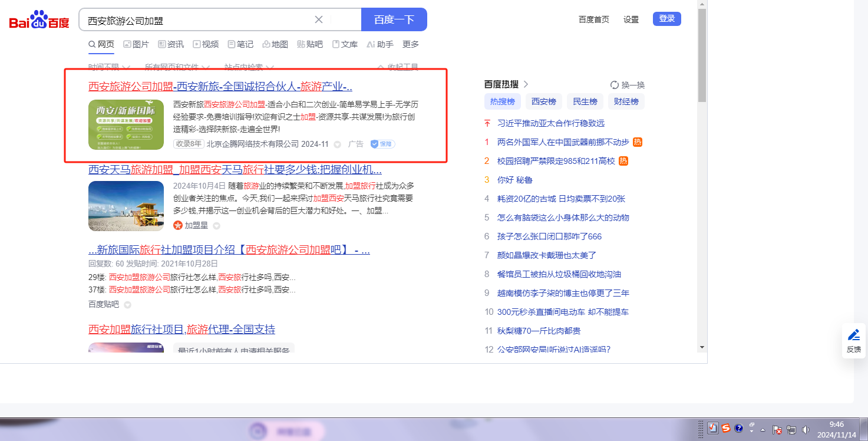Select the 西安榜 hot list tab
868x441 pixels.
click(x=543, y=101)
